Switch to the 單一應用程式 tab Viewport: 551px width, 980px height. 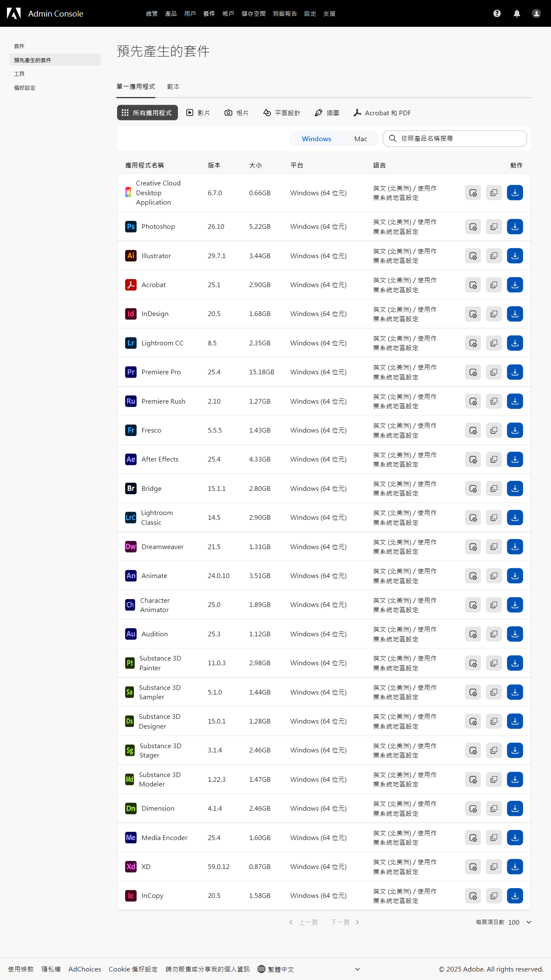136,86
